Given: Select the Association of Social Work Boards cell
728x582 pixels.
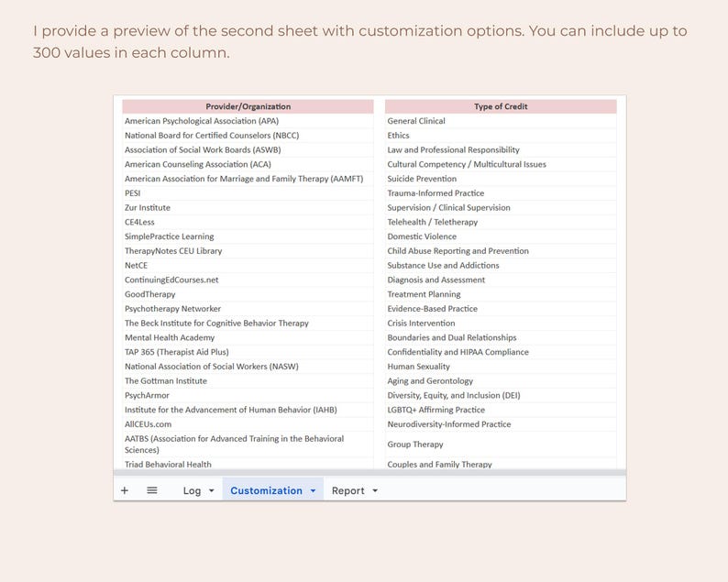Looking at the screenshot, I should [248, 150].
